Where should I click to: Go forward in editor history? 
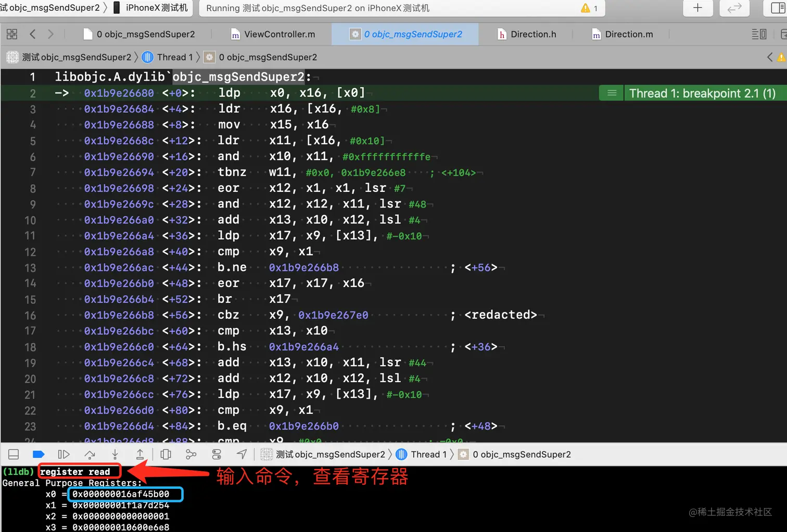click(50, 34)
